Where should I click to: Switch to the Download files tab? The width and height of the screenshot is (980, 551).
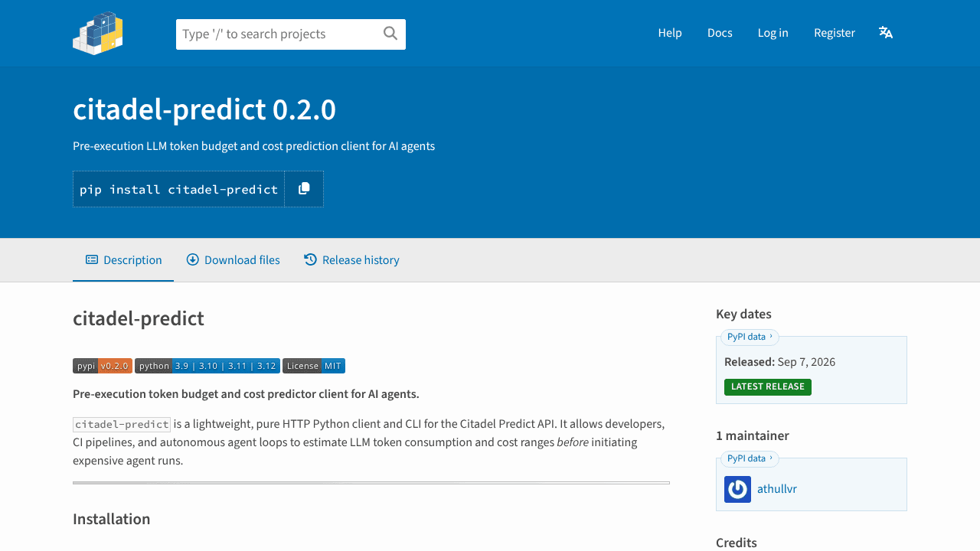point(234,260)
